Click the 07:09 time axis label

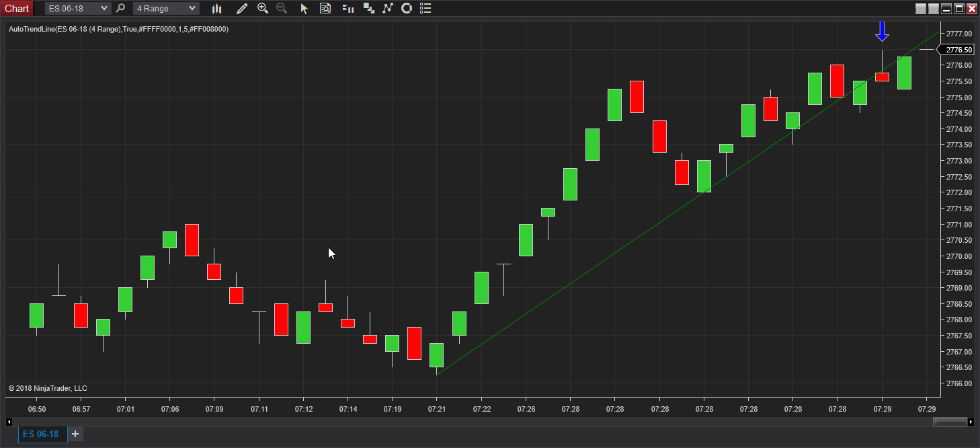(x=214, y=409)
